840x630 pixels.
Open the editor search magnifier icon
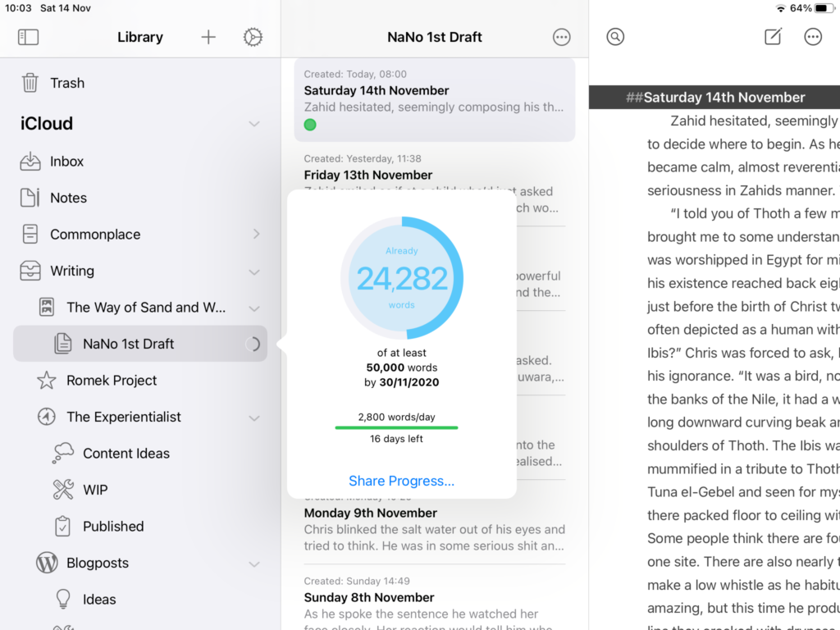(615, 36)
